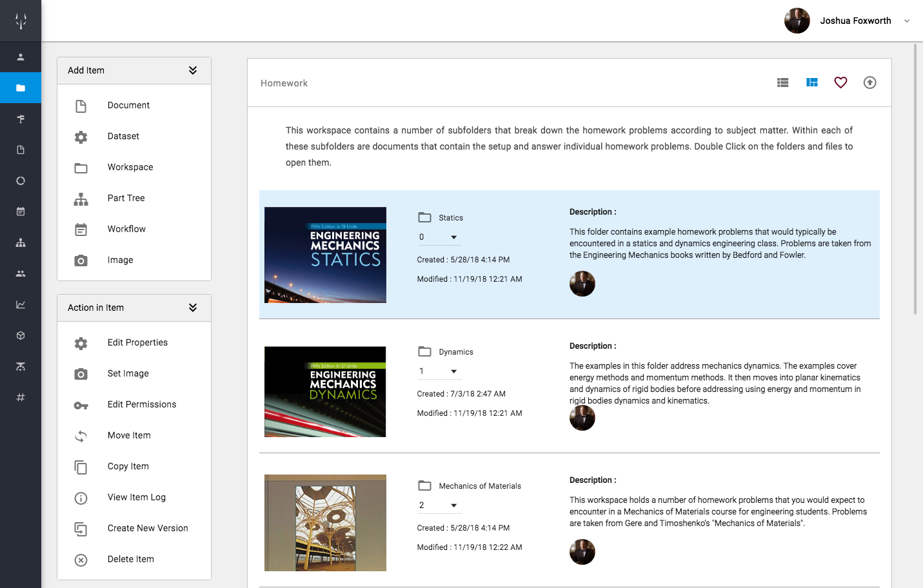
Task: Select the card layout view icon
Action: [811, 83]
